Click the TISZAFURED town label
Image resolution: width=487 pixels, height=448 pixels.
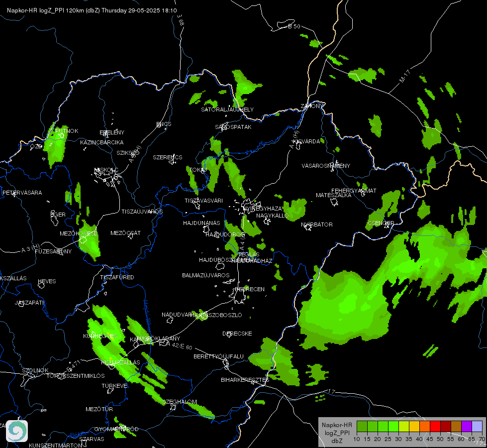117,277
